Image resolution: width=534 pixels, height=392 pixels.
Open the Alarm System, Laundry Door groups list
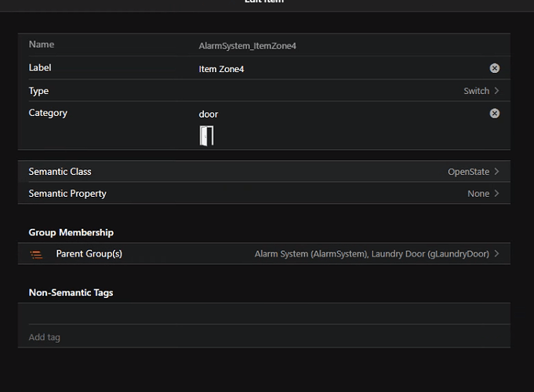click(x=372, y=254)
